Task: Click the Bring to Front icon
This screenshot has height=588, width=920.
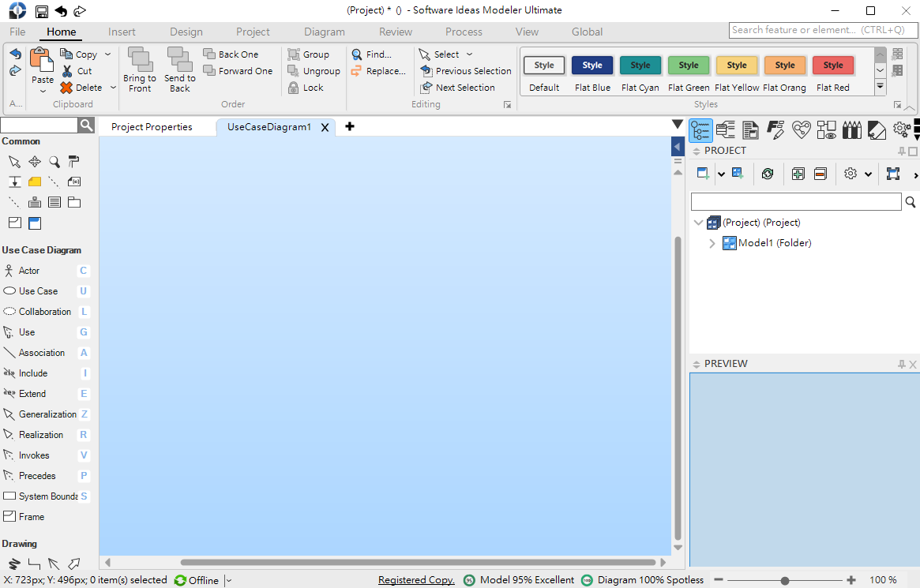Action: [x=140, y=60]
